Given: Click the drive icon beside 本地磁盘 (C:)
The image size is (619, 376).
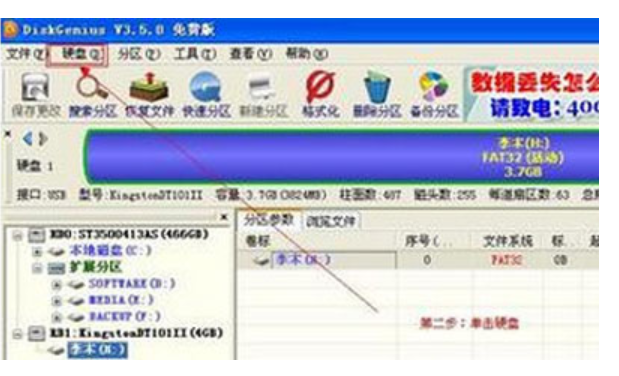Looking at the screenshot, I should 56,251.
